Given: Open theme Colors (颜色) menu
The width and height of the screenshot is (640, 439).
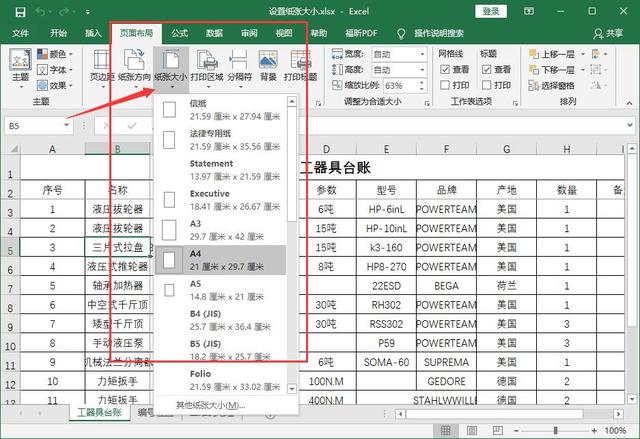Looking at the screenshot, I should click(55, 54).
